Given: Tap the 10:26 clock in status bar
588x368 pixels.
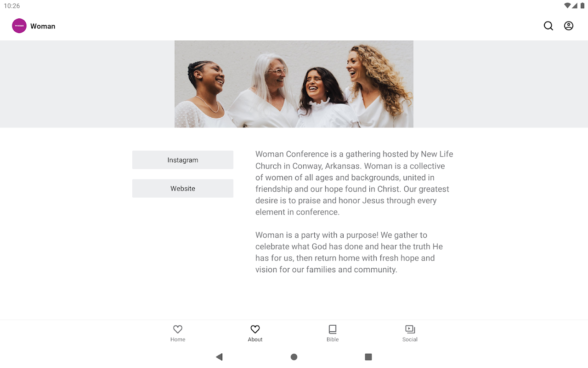Looking at the screenshot, I should click(x=12, y=6).
